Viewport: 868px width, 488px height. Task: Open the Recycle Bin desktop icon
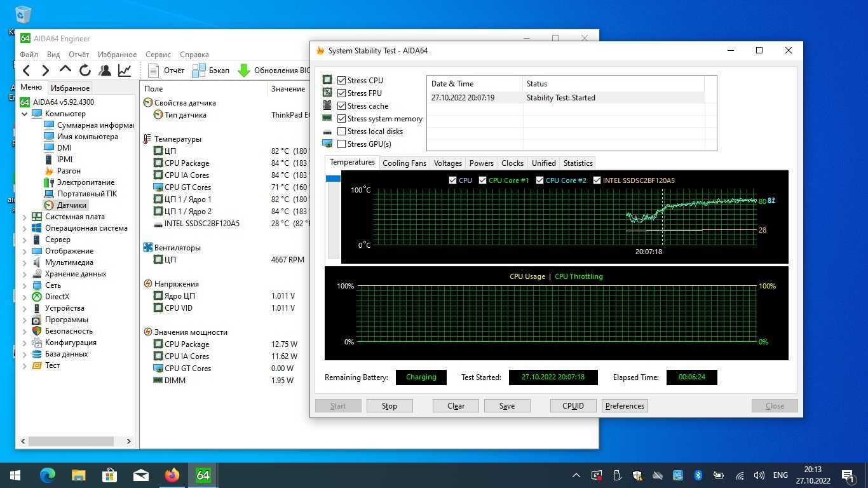(23, 15)
